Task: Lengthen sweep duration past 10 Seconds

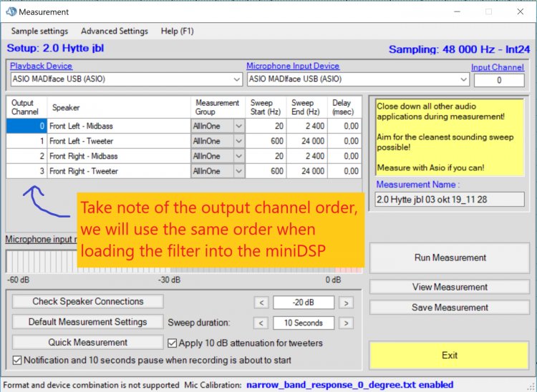Action: [x=346, y=323]
